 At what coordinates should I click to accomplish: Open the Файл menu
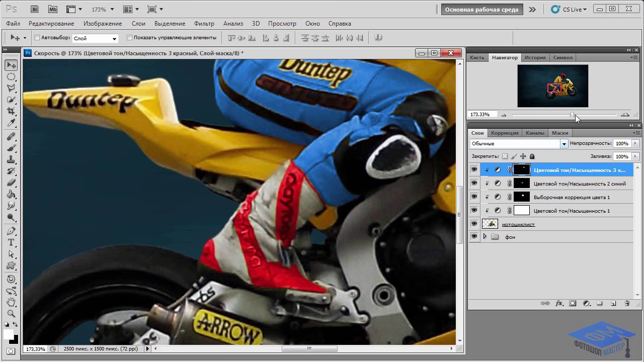[x=13, y=24]
